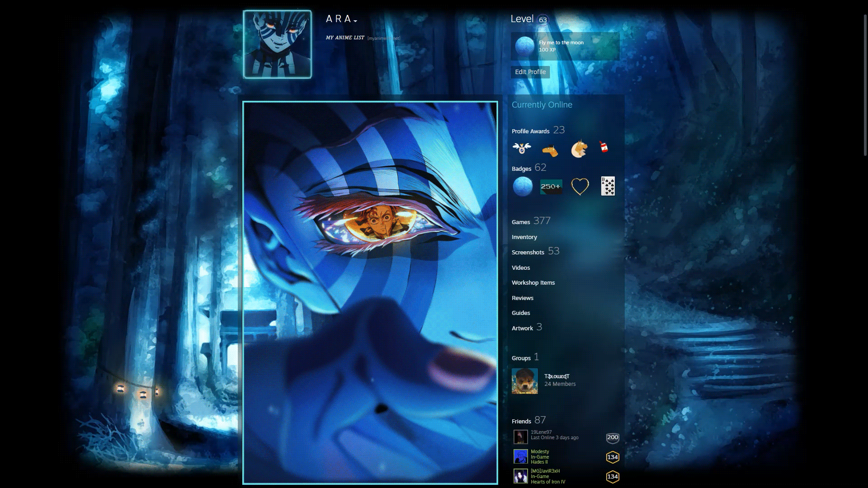Click Modesty's avatar
This screenshot has height=488, width=868.
(x=521, y=456)
